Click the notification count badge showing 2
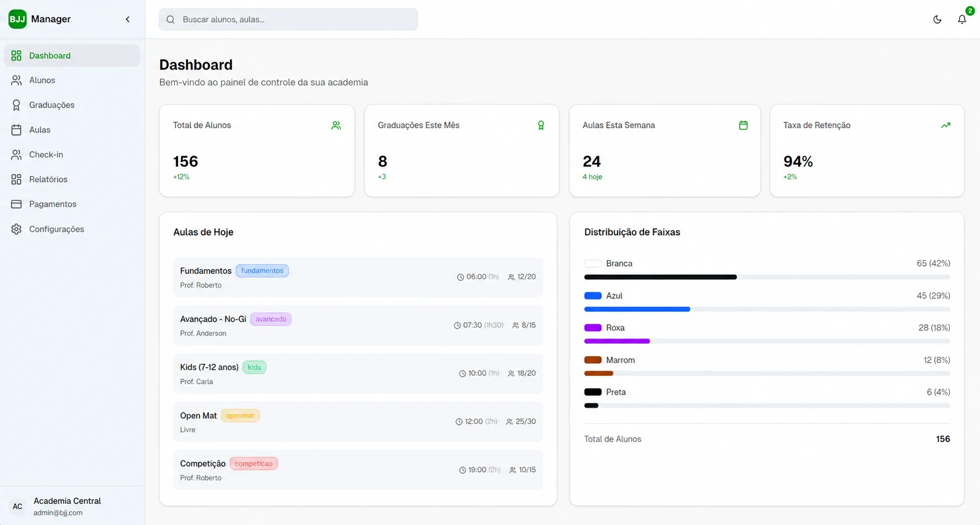Image resolution: width=980 pixels, height=525 pixels. [970, 11]
